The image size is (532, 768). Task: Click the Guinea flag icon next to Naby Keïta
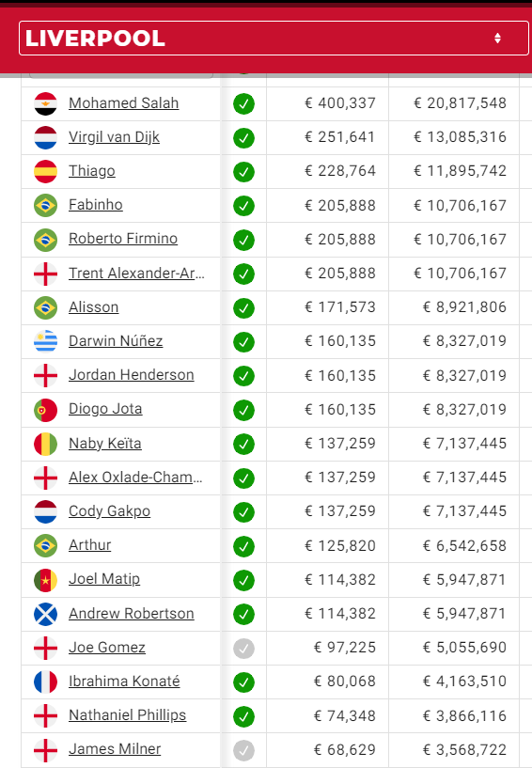point(45,444)
